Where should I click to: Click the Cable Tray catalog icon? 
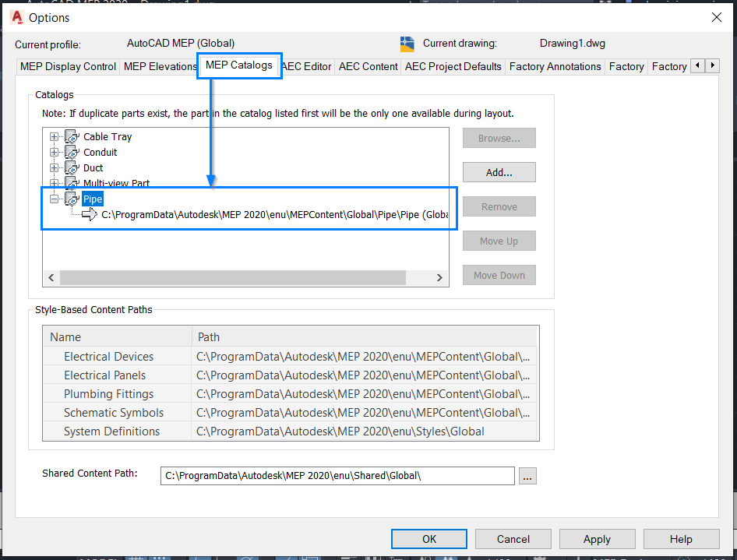coord(72,137)
